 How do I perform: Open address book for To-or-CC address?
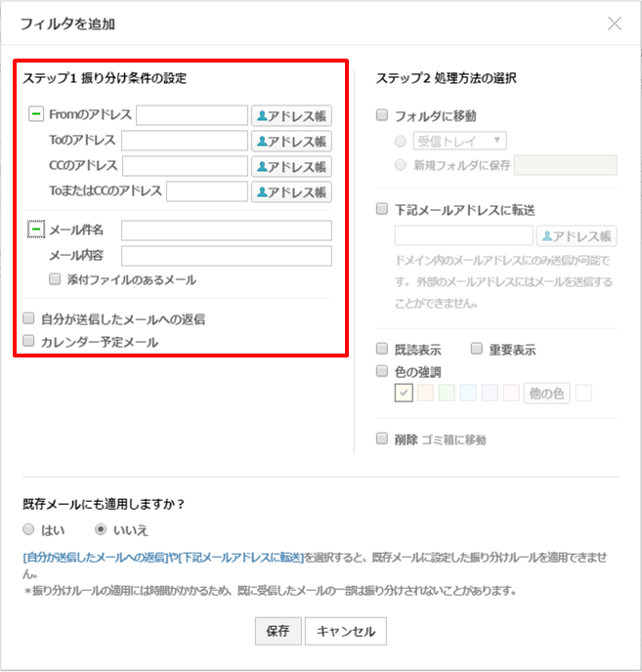291,191
